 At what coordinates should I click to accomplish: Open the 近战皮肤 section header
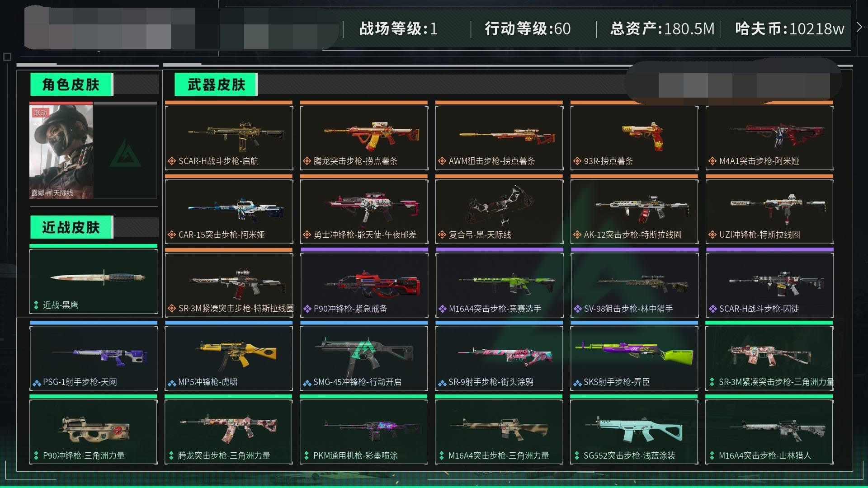point(71,227)
